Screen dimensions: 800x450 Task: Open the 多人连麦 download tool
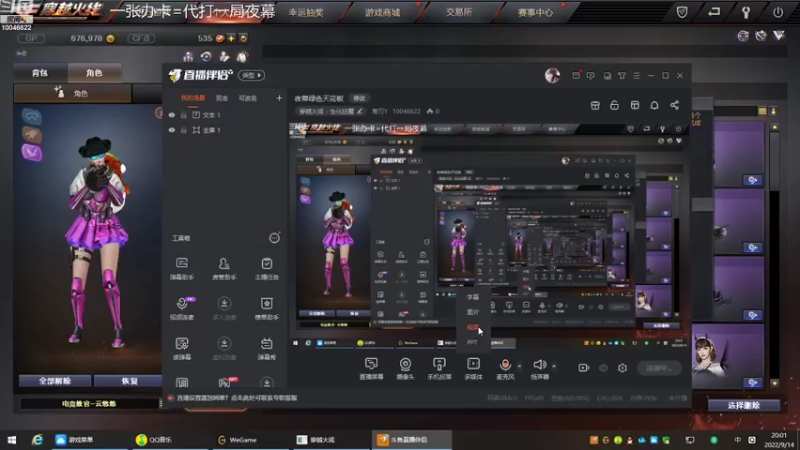224,308
